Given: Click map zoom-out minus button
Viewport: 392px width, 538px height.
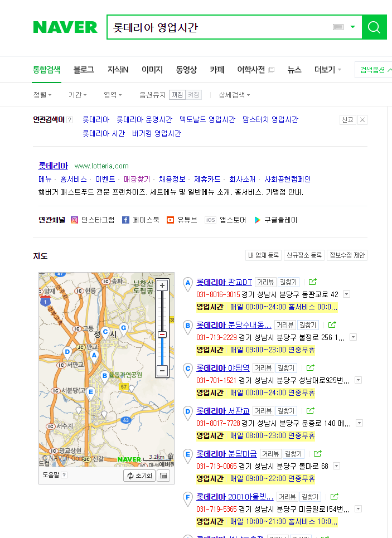Looking at the screenshot, I should (x=162, y=371).
